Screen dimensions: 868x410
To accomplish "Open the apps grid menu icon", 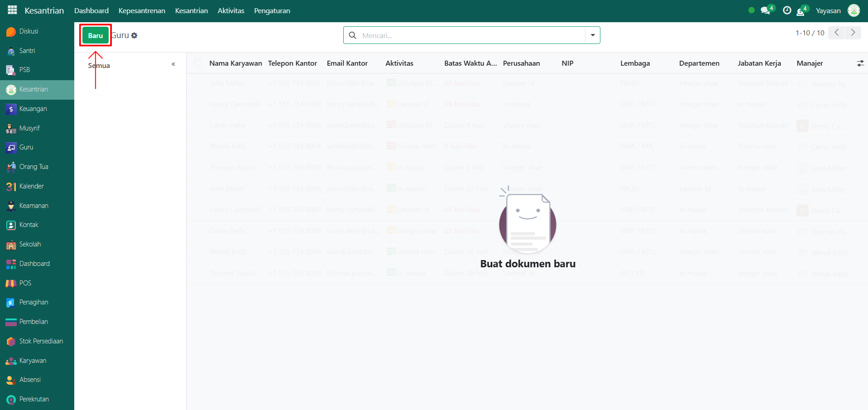I will point(12,10).
